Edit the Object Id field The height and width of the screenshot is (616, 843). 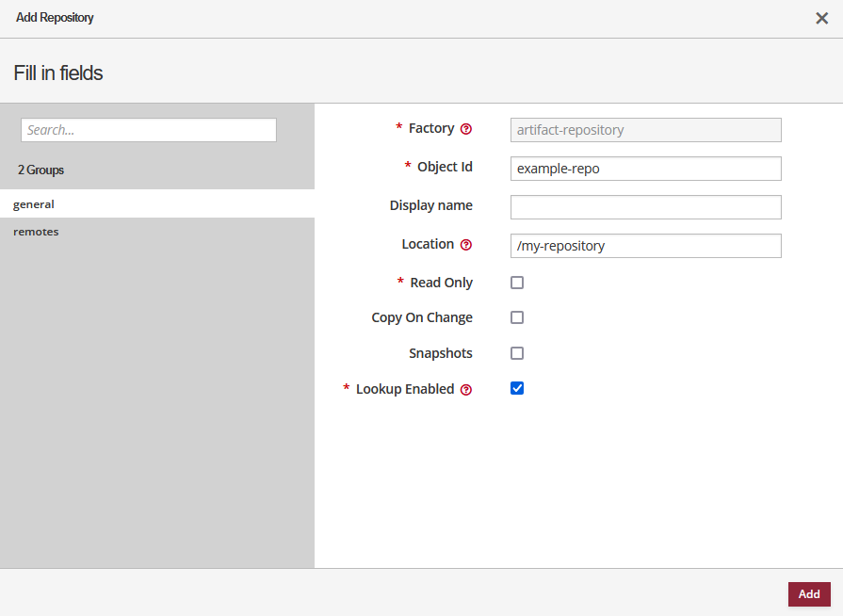(x=645, y=168)
